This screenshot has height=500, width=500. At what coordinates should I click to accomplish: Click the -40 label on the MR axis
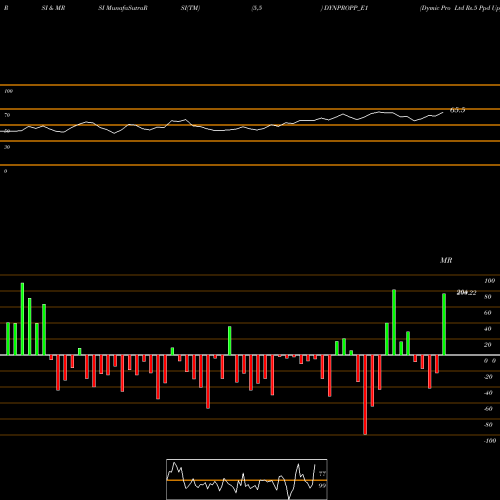click(x=488, y=393)
